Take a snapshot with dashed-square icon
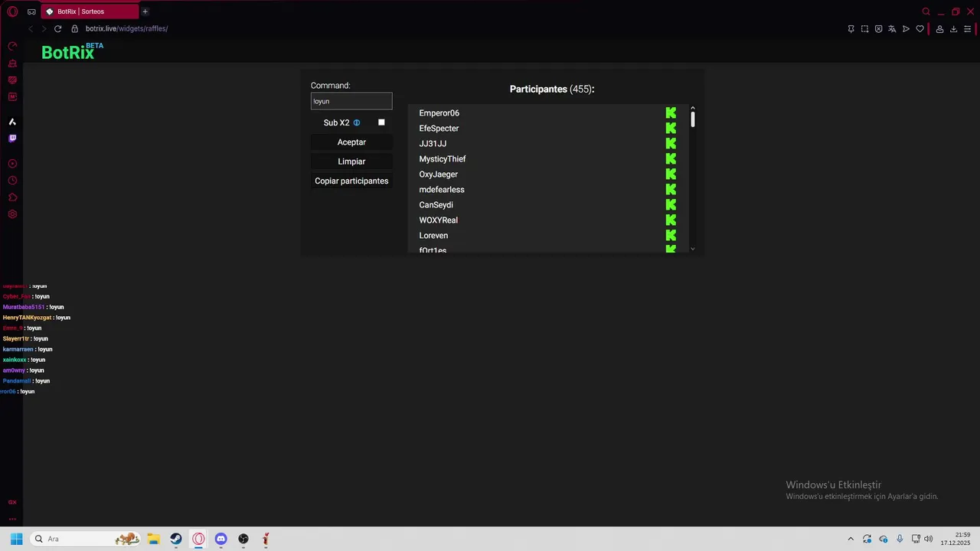This screenshot has width=980, height=551. (x=864, y=29)
